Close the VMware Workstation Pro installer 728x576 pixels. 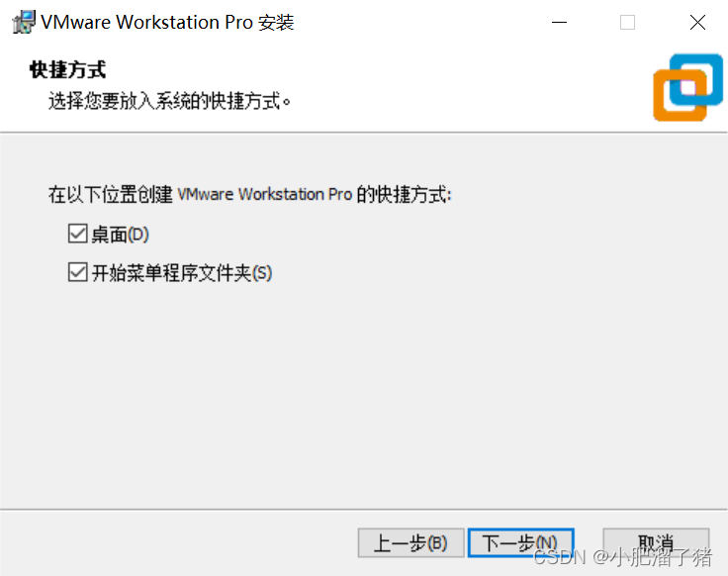point(697,23)
